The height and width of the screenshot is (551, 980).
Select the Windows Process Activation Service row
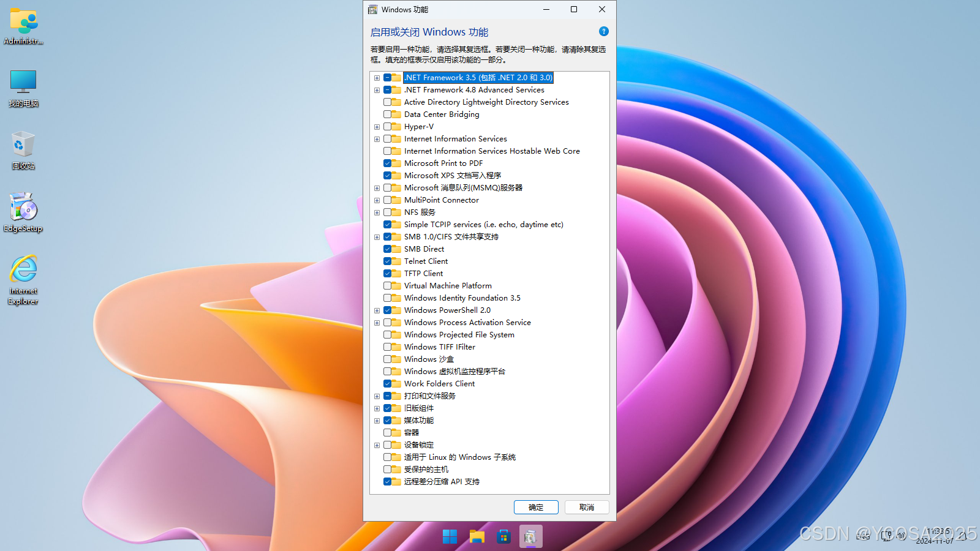[x=467, y=323]
